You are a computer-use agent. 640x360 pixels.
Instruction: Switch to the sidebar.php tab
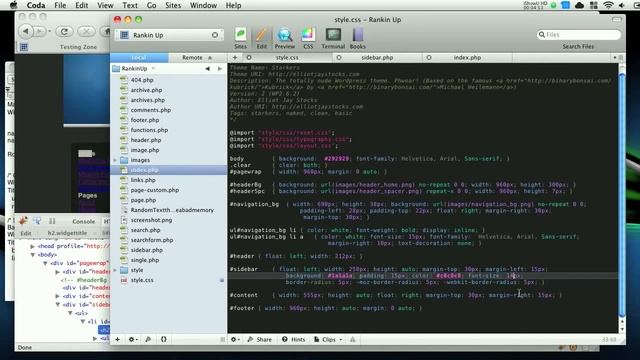(377, 58)
